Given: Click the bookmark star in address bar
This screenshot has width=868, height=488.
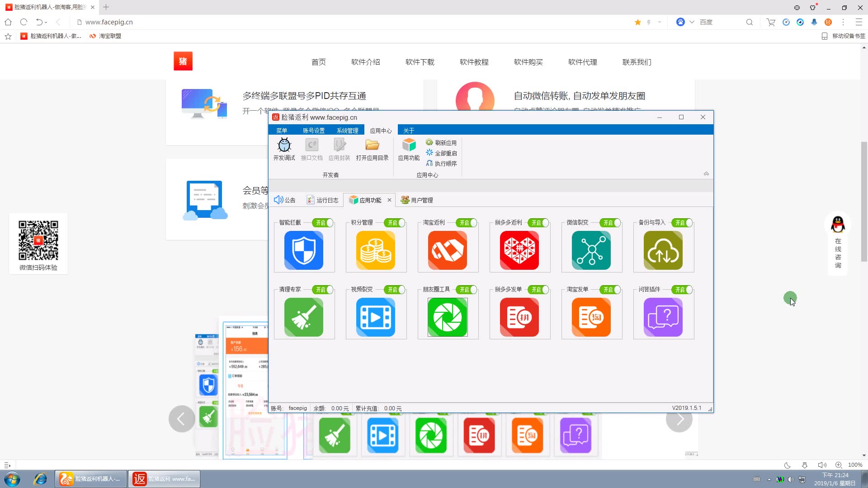Looking at the screenshot, I should pyautogui.click(x=638, y=22).
